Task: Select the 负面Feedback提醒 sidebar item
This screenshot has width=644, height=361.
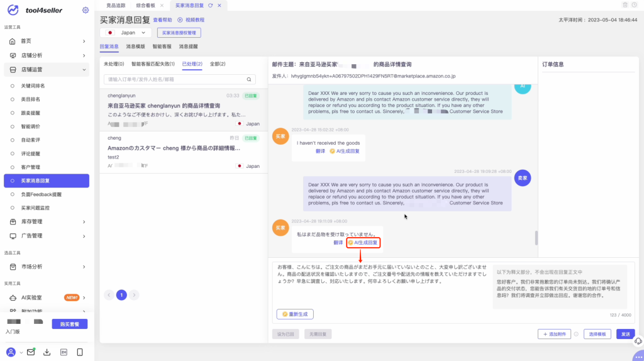Action: point(42,194)
